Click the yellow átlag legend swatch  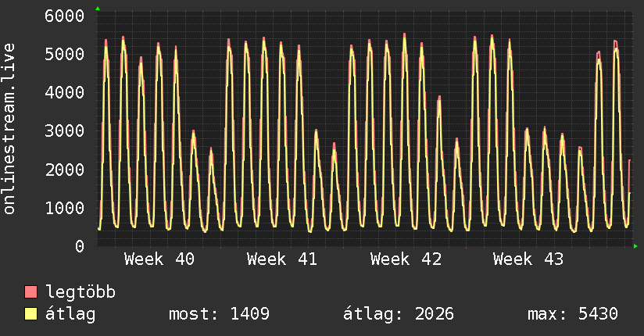[31, 314]
